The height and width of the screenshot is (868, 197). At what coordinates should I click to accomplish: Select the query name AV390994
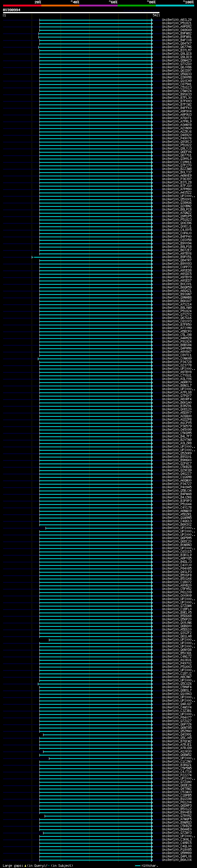point(11,10)
